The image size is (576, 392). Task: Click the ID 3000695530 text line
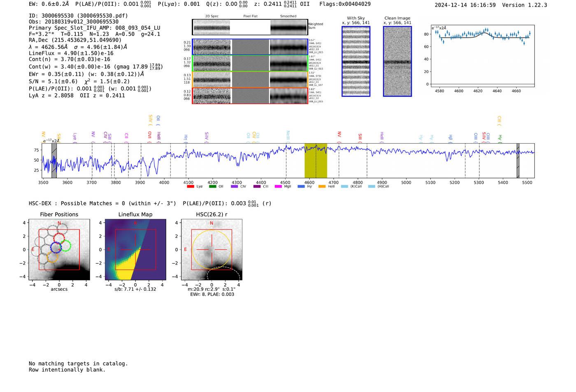coord(78,16)
